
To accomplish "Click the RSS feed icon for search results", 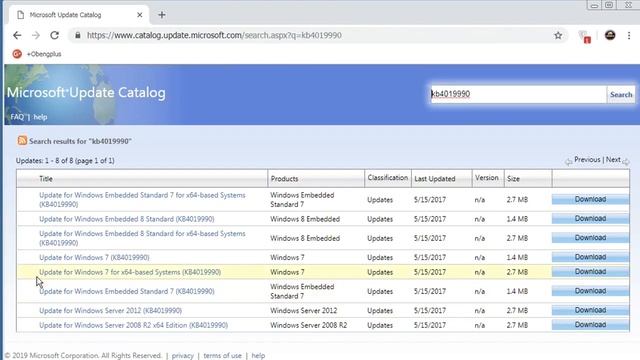I will tap(22, 141).
